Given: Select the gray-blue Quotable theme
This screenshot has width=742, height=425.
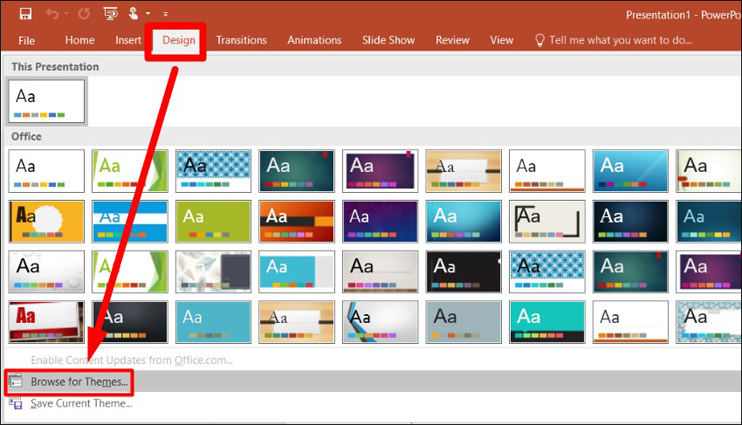Looking at the screenshot, I should (x=463, y=322).
